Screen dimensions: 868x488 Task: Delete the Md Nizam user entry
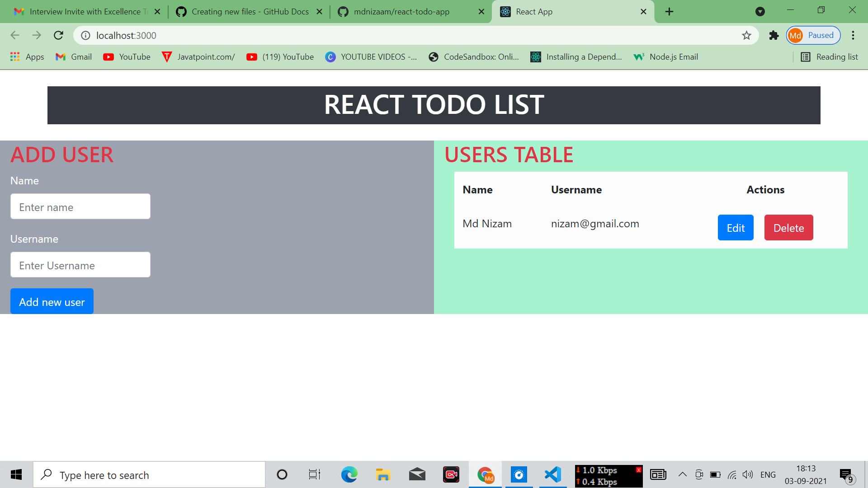tap(788, 228)
